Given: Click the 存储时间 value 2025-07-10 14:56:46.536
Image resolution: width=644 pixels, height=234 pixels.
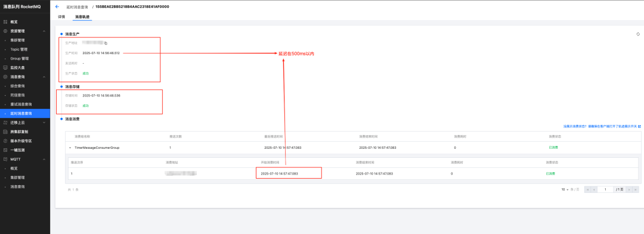Looking at the screenshot, I should click(x=101, y=95).
